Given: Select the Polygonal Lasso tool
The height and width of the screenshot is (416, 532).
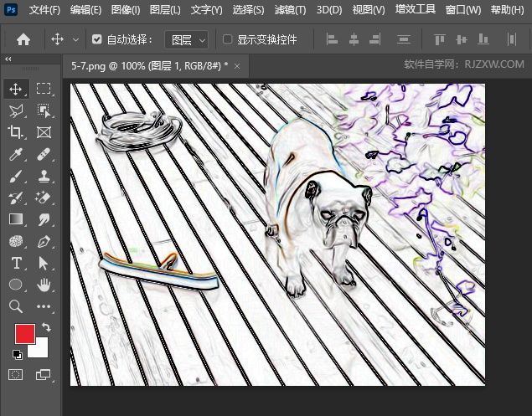Looking at the screenshot, I should [16, 110].
